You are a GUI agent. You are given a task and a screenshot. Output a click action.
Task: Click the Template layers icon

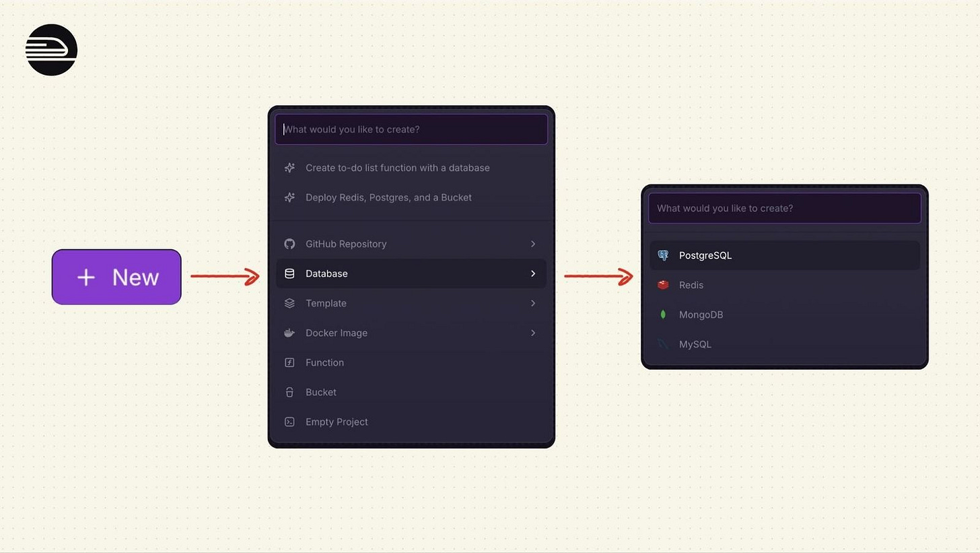[289, 303]
